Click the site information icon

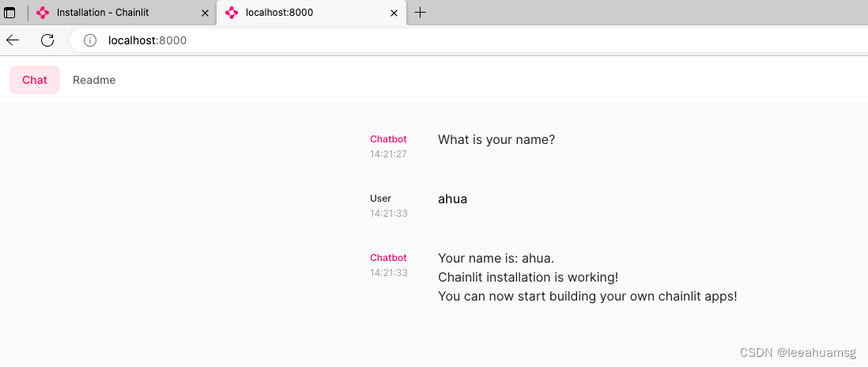coord(89,40)
